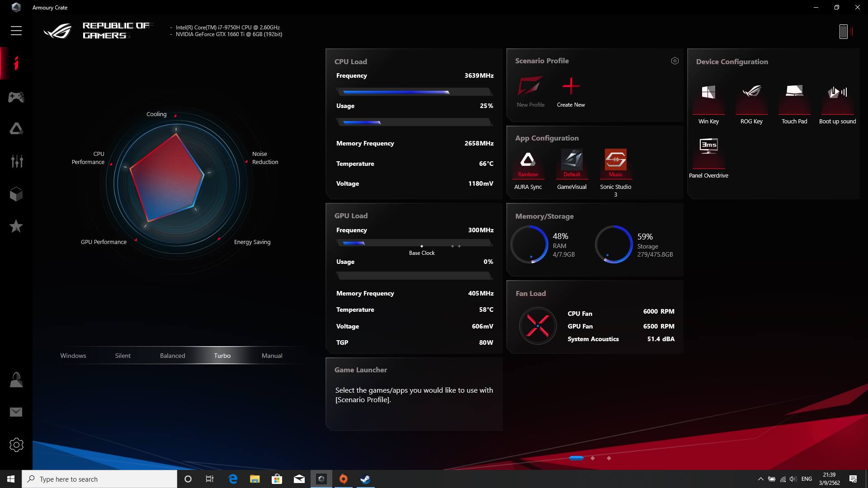
Task: Open the AURA Sync sidebar triangle icon
Action: coord(16,129)
